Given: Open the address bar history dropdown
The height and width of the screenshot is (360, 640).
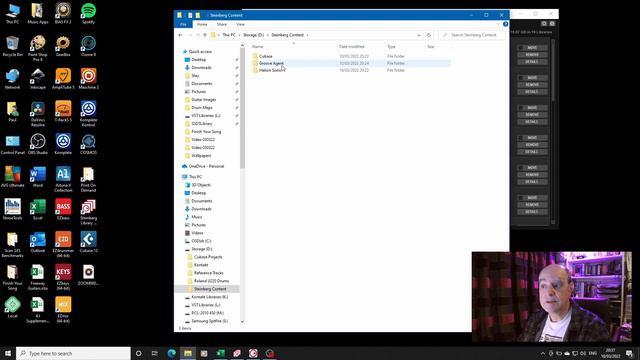Looking at the screenshot, I should [x=419, y=35].
